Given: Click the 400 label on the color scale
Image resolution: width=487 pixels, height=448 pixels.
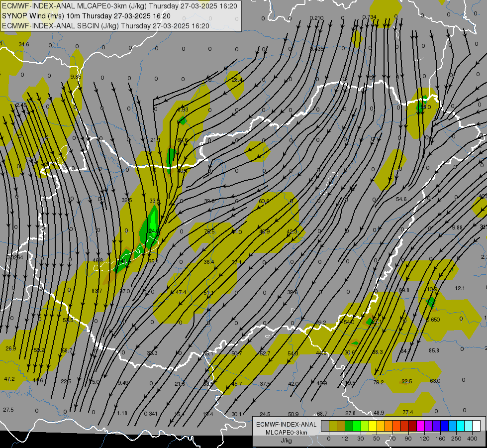Looking at the screenshot, I should click(x=472, y=439).
